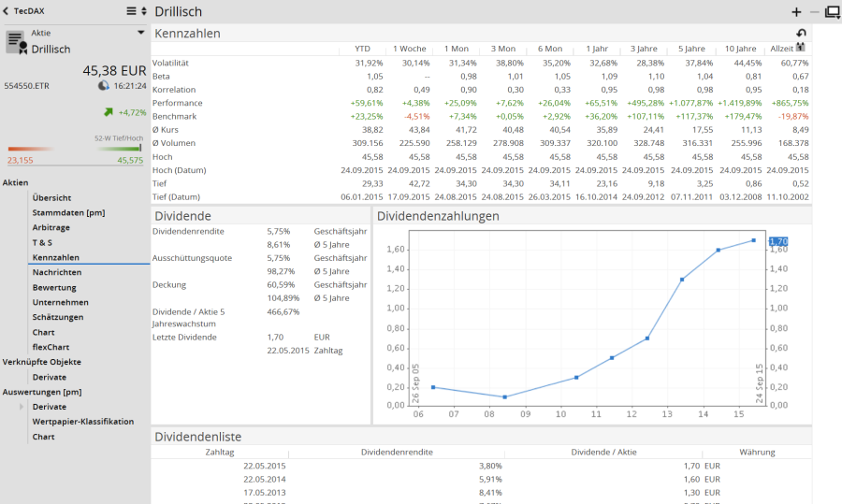Open the hamburger list menu icon
Screen dimensions: 842x504
pos(132,11)
